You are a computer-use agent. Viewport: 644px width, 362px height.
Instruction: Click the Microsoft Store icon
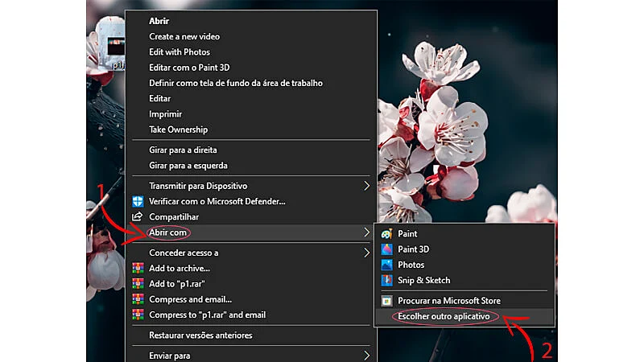click(386, 301)
